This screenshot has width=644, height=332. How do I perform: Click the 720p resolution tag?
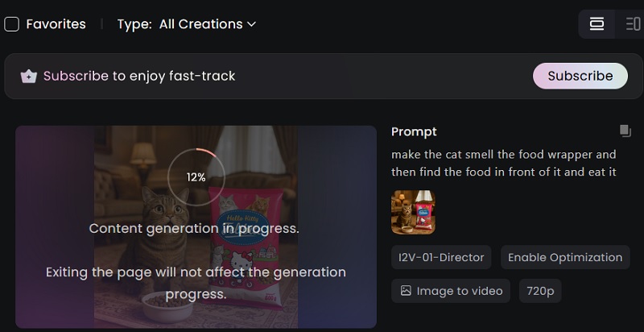tap(540, 291)
